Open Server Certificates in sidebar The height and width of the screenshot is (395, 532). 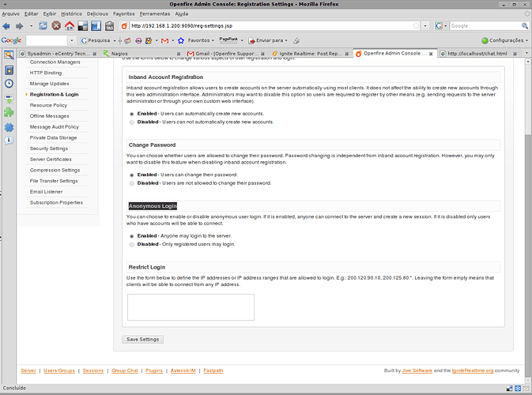[51, 160]
